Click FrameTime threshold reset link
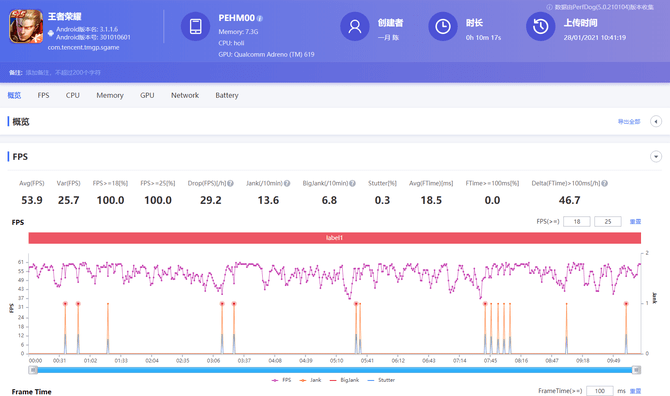Screen dimensions: 670x396 click(635, 391)
